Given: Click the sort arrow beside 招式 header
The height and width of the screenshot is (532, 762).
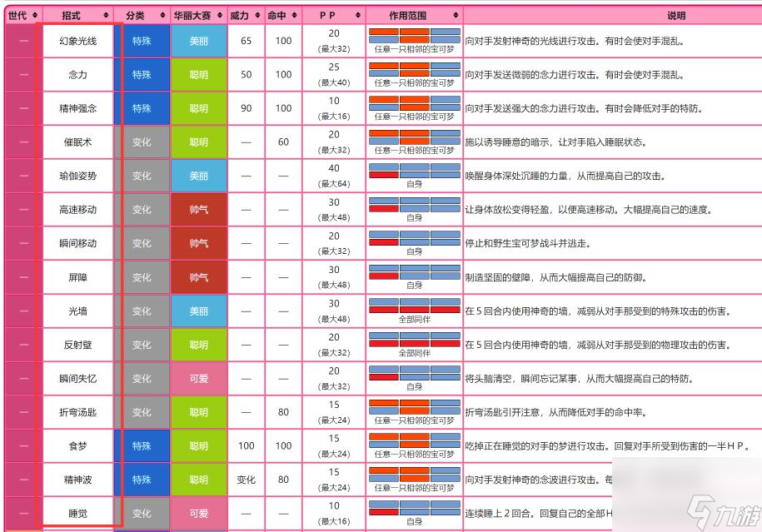Looking at the screenshot, I should coord(106,16).
